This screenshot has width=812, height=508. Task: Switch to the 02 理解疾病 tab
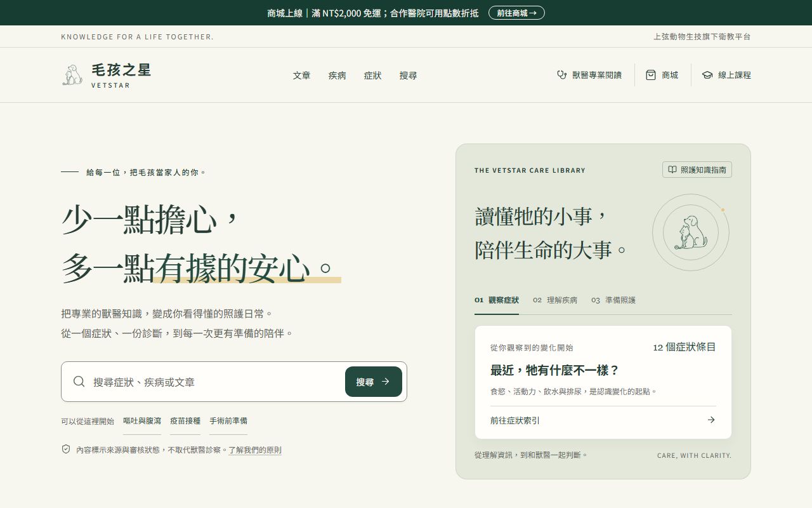[555, 300]
